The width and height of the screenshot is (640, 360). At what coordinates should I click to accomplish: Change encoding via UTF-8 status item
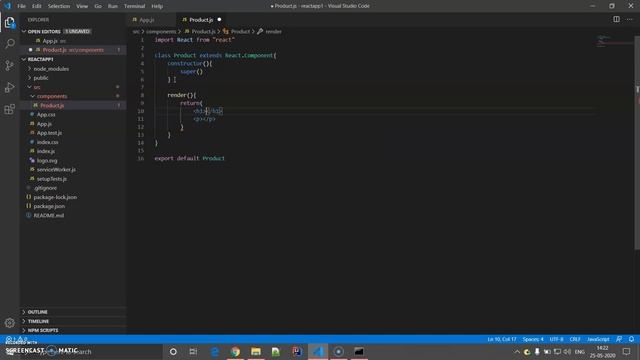click(556, 339)
